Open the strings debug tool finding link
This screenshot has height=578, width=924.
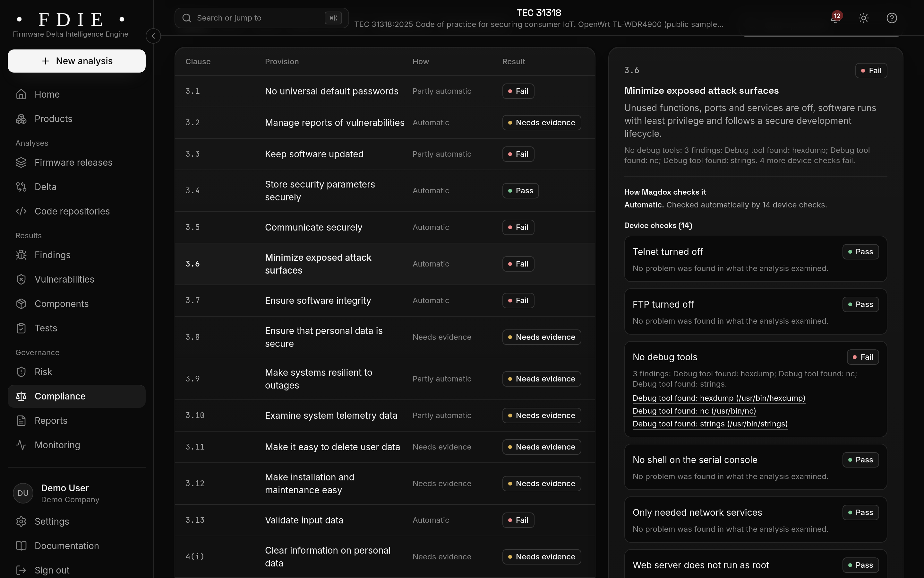[x=710, y=424]
